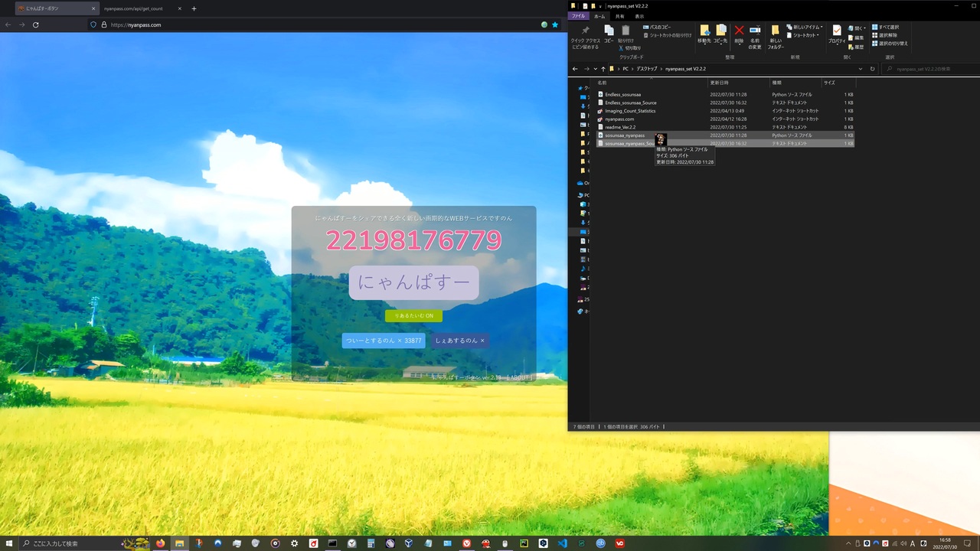The width and height of the screenshot is (980, 551).
Task: Click the ついーとするのん tweet button
Action: tap(383, 341)
